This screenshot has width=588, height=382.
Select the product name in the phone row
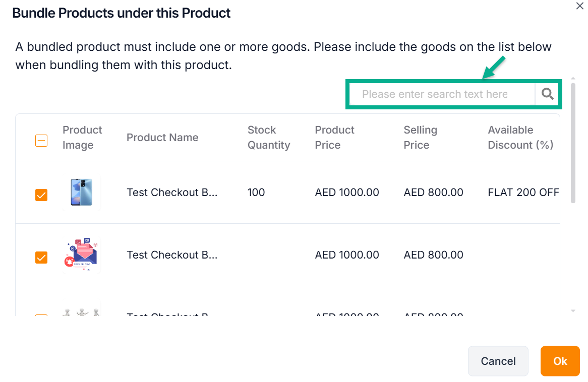172,193
